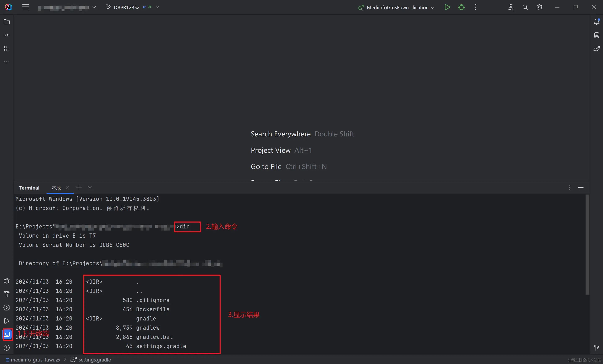Open the MediinfoGrusFuwu run configuration dropdown
The width and height of the screenshot is (603, 364).
point(398,7)
